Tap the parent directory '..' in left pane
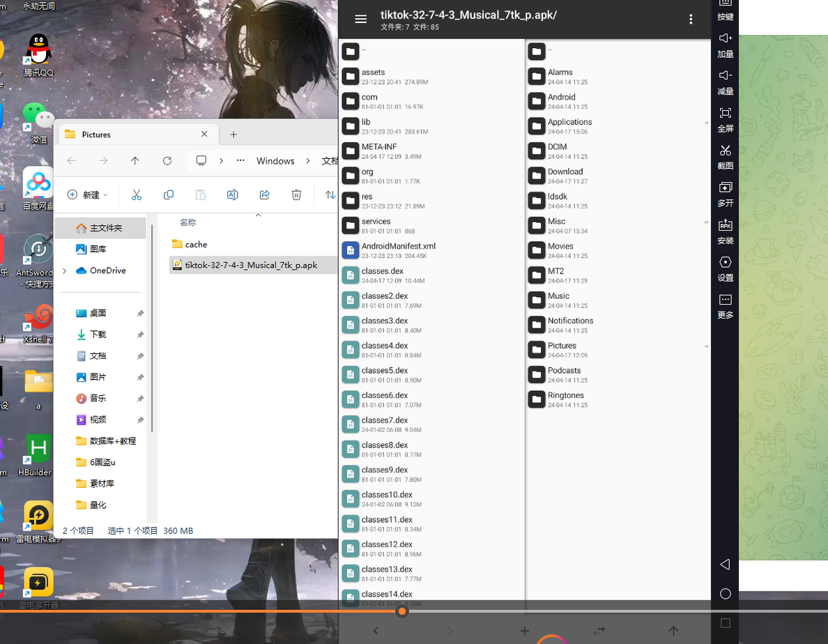Viewport: 828px width, 644px height. click(432, 51)
